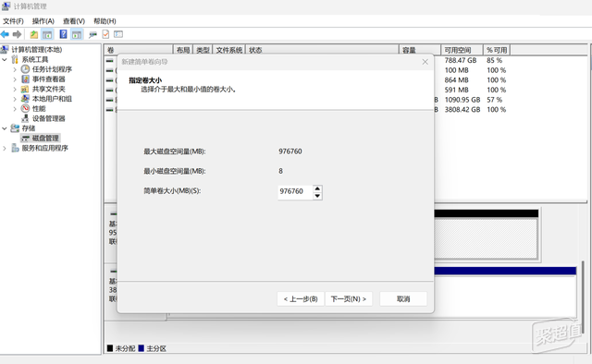Image resolution: width=592 pixels, height=364 pixels.
Task: Click the 容量 column header
Action: 420,50
